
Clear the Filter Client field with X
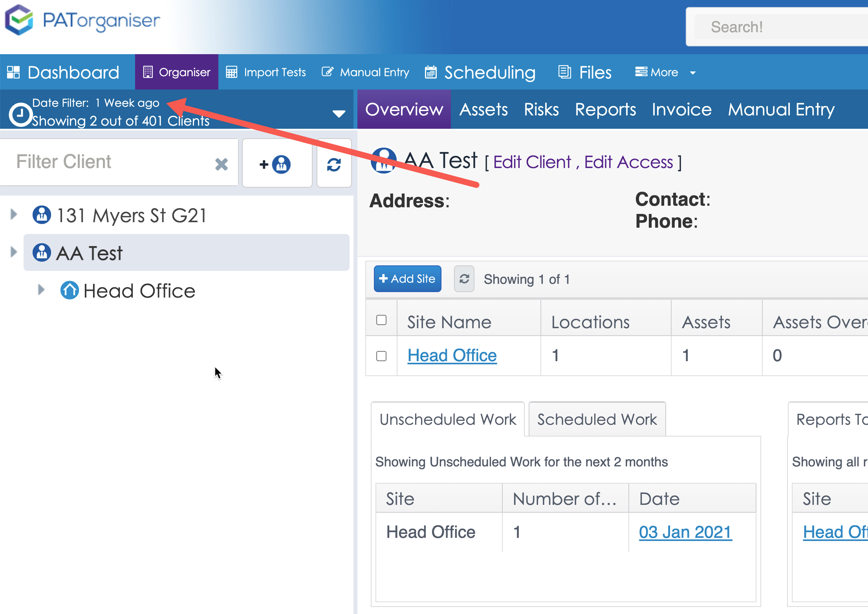pos(222,164)
